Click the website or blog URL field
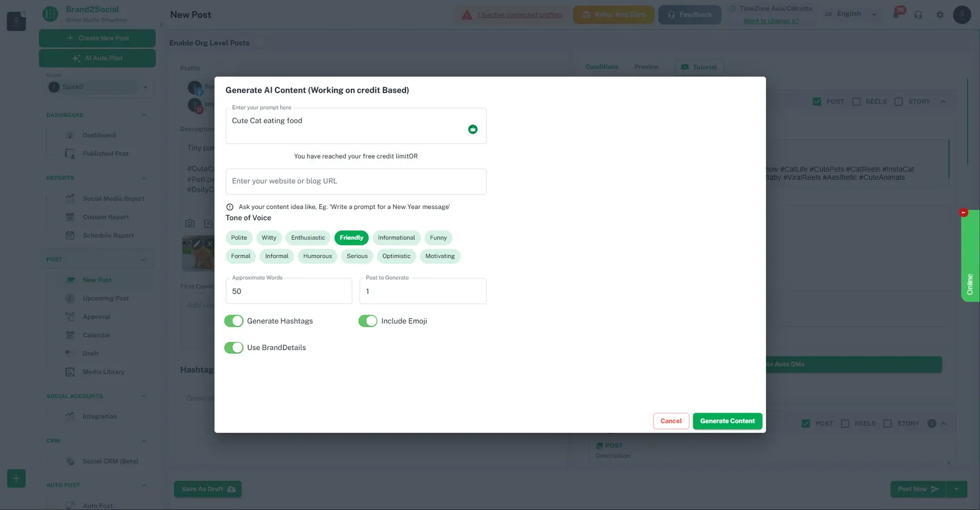980x510 pixels. point(356,181)
